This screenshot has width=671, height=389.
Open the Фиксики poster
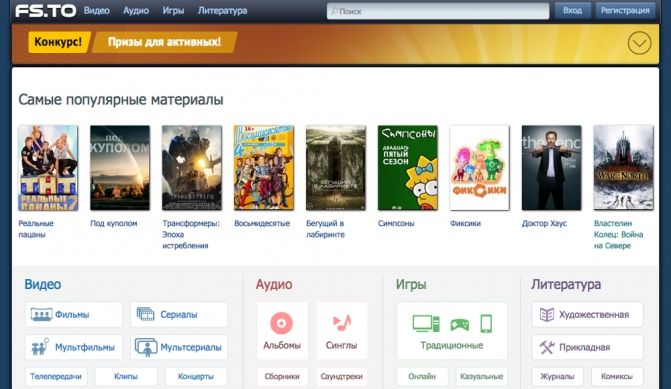tap(479, 168)
